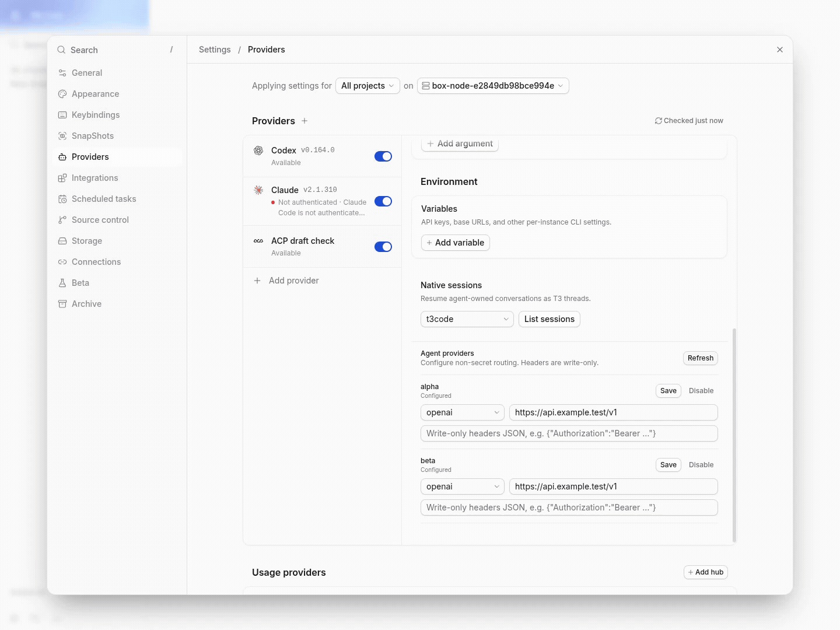Click the refresh icon next to Checked just now
Screen dimensions: 840x630
pos(658,121)
